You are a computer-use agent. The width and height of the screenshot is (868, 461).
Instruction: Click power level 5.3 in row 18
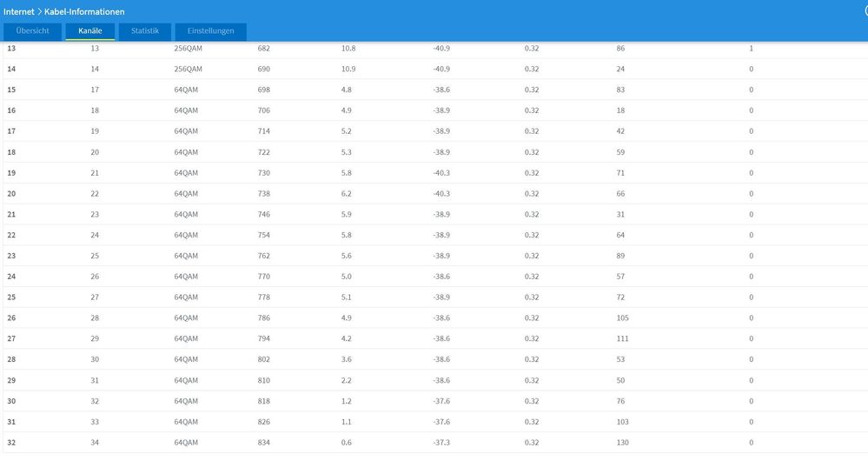coord(347,152)
